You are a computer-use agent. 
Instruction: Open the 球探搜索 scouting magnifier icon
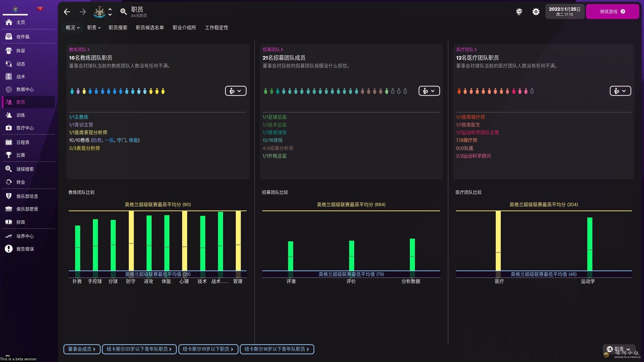[9, 169]
